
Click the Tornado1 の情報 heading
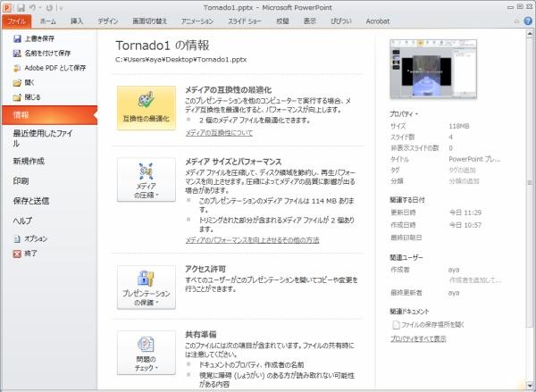point(163,46)
